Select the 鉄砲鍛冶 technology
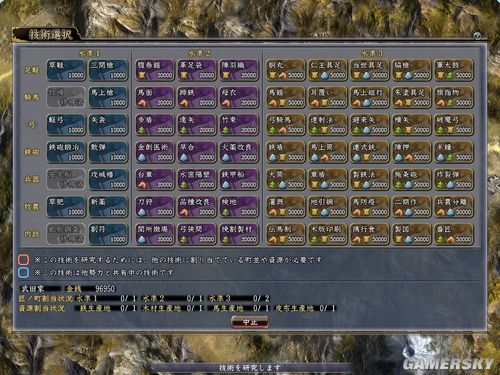Image resolution: width=500 pixels, height=375 pixels. pyautogui.click(x=66, y=152)
